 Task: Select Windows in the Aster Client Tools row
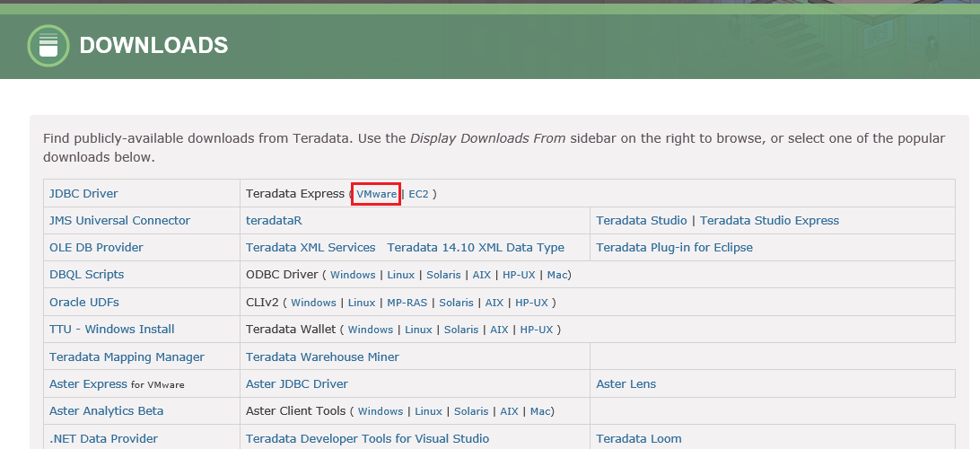(x=381, y=411)
